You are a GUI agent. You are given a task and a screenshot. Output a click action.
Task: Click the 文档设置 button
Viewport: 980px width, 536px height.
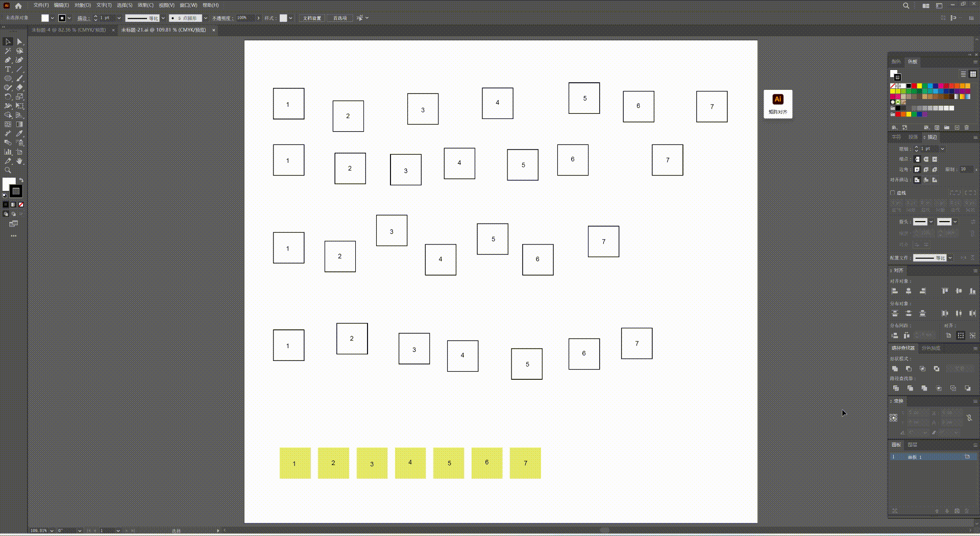pos(312,18)
